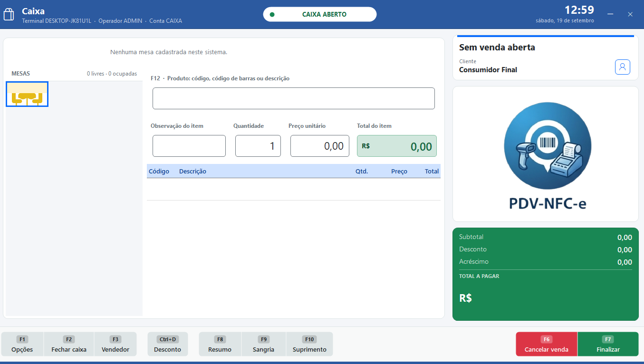
Task: Click the shopping bag Caixa icon
Action: click(9, 14)
